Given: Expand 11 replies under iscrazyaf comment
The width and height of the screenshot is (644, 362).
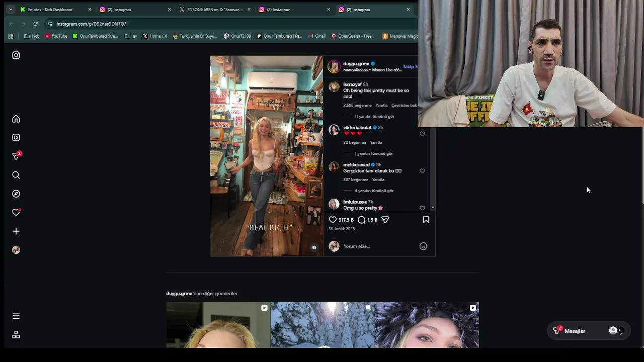Looking at the screenshot, I should (x=374, y=117).
